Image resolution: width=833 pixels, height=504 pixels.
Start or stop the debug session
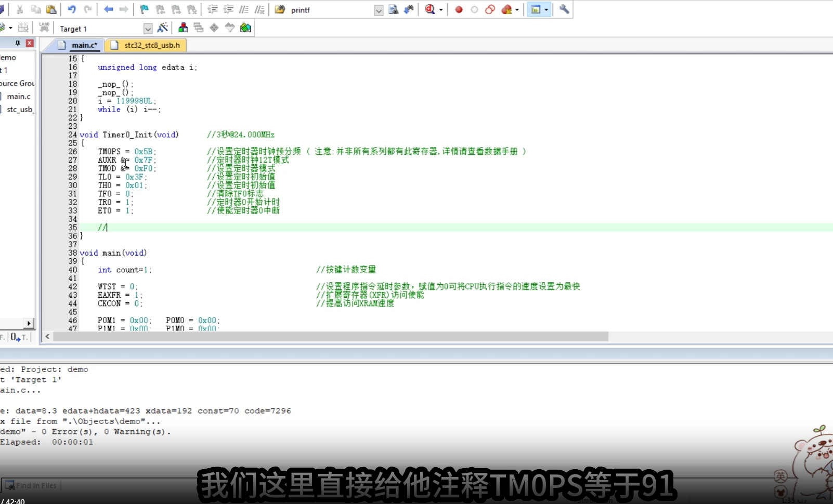[429, 9]
